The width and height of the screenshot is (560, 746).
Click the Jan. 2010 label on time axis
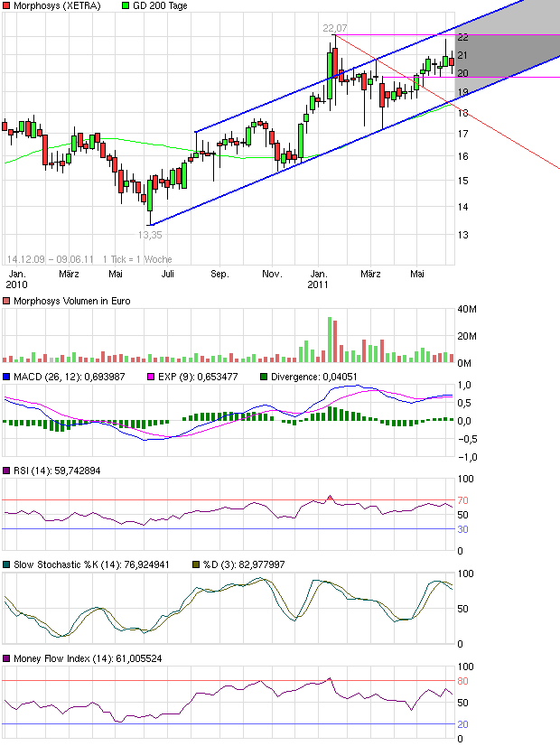[16, 277]
